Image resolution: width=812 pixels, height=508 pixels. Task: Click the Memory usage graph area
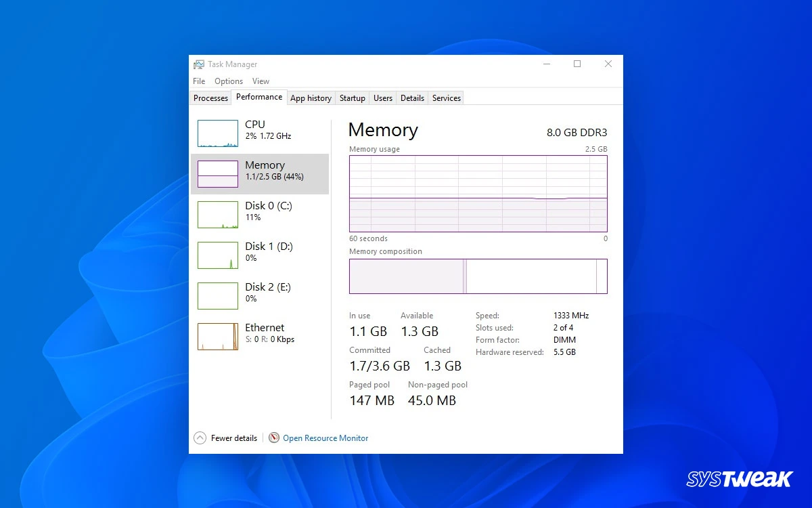[478, 193]
